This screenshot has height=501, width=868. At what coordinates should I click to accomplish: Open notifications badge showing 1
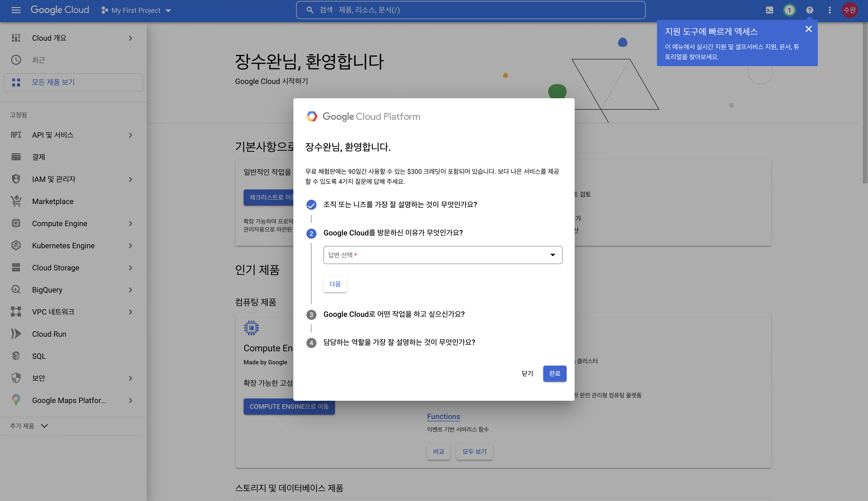[789, 10]
